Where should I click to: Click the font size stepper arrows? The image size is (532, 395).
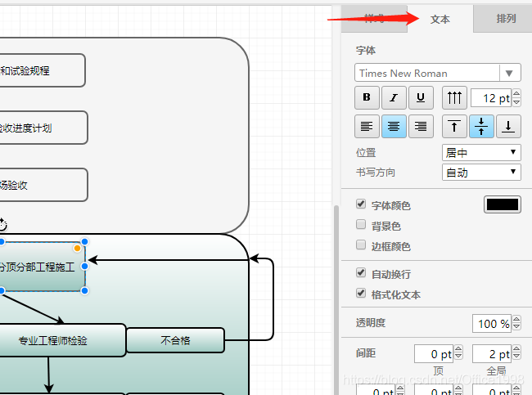click(x=516, y=97)
